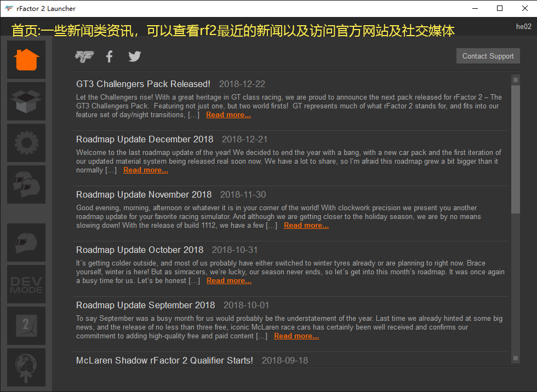Read more on Roadmap Update October 2018
This screenshot has width=537, height=392.
click(229, 281)
